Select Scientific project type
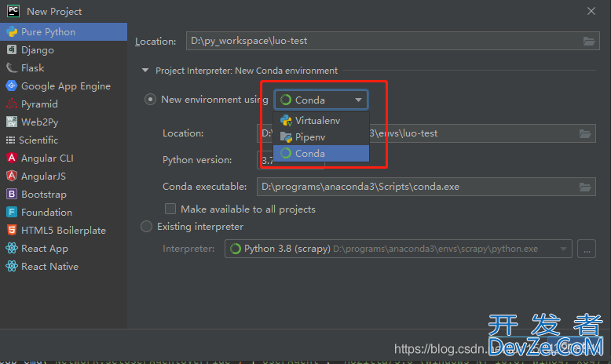Viewport: 611px width, 364px height. coord(64,140)
